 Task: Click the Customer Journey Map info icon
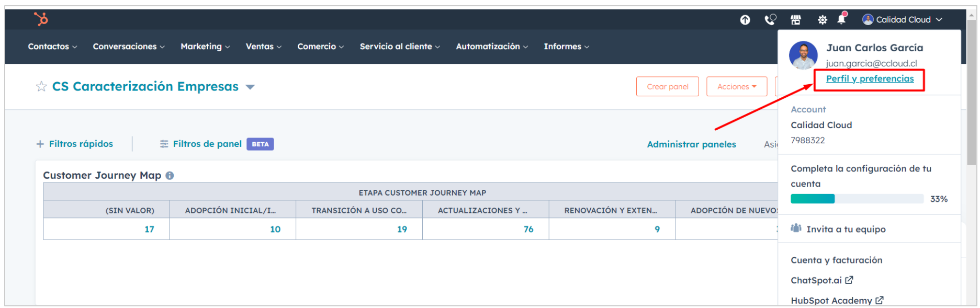point(170,176)
